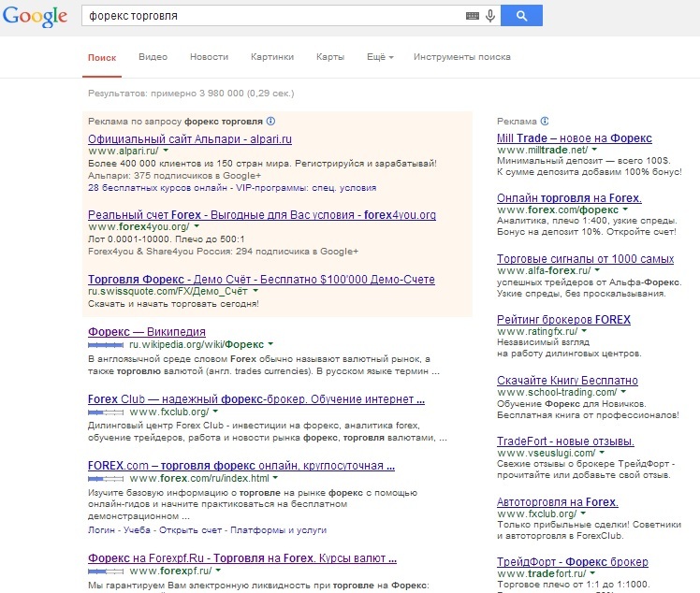Open Торговля Форекс Демо Счёт ad
The width and height of the screenshot is (700, 593).
[262, 280]
